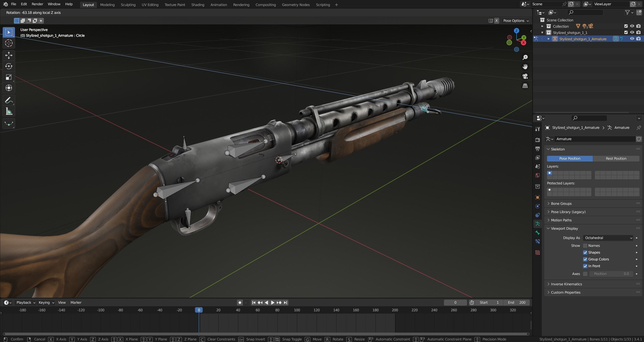Click the Rest Position button
The width and height of the screenshot is (644, 342).
616,159
